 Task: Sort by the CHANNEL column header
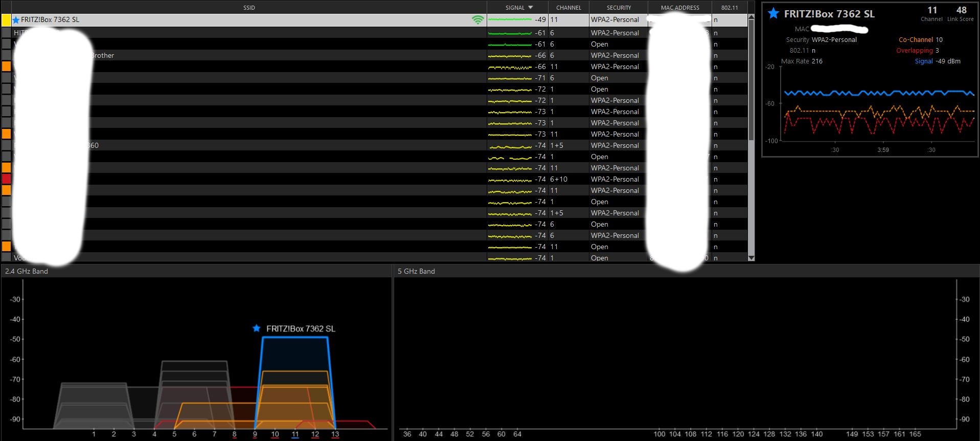568,8
